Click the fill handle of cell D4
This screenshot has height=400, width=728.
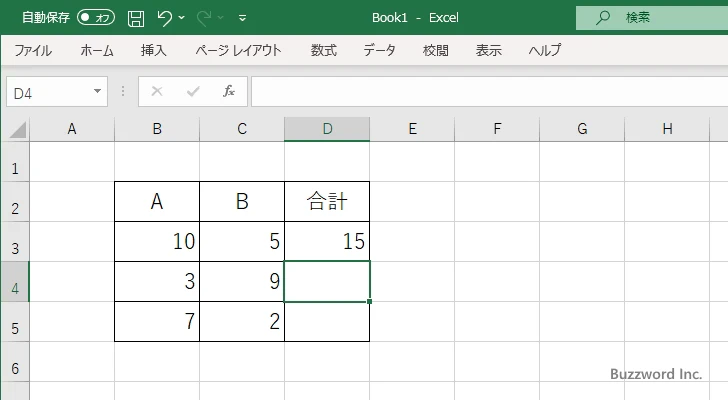click(369, 302)
